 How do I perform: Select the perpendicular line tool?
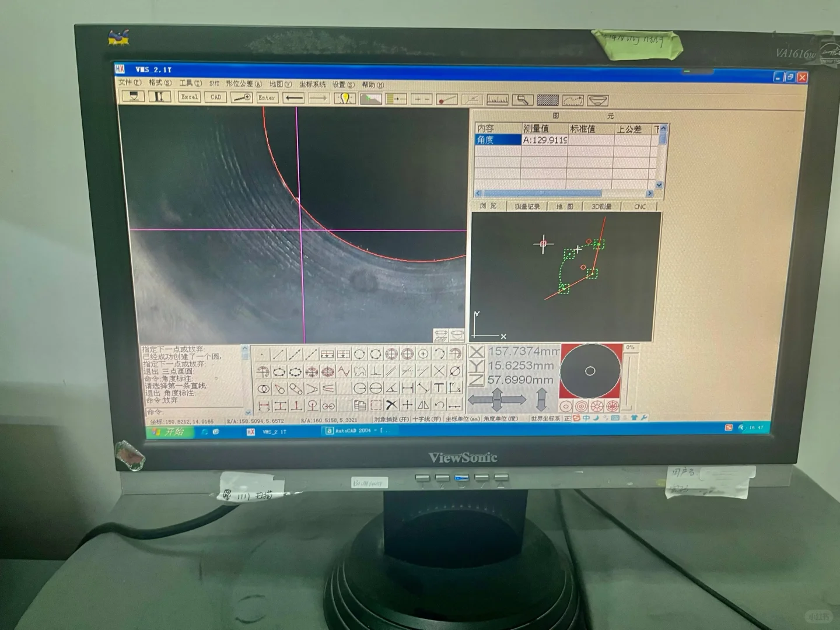[376, 371]
